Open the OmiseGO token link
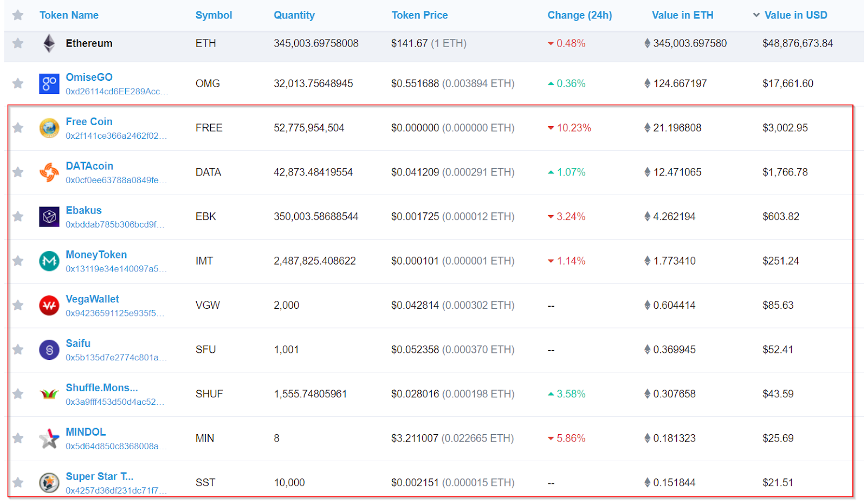 [x=89, y=77]
